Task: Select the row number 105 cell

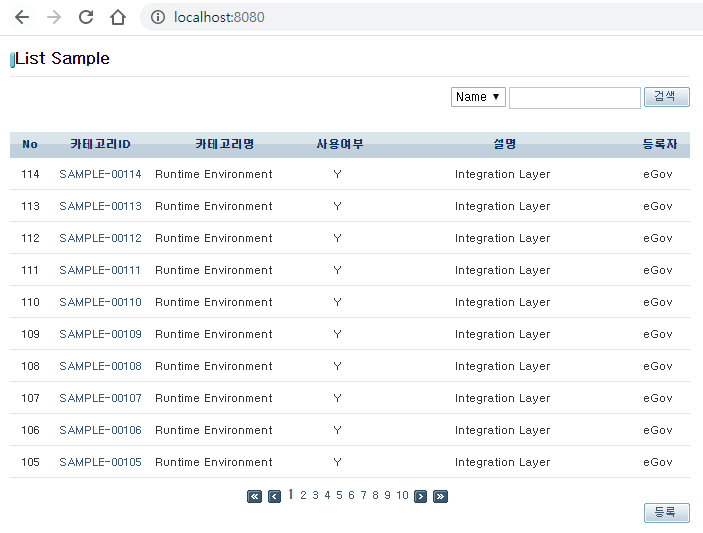Action: 30,462
